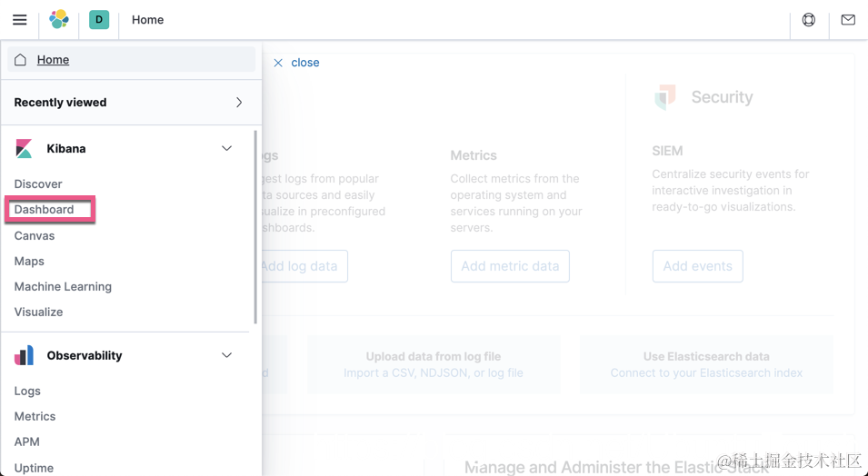This screenshot has height=476, width=868.
Task: Click Connect to your Elasticsearch index
Action: (706, 373)
